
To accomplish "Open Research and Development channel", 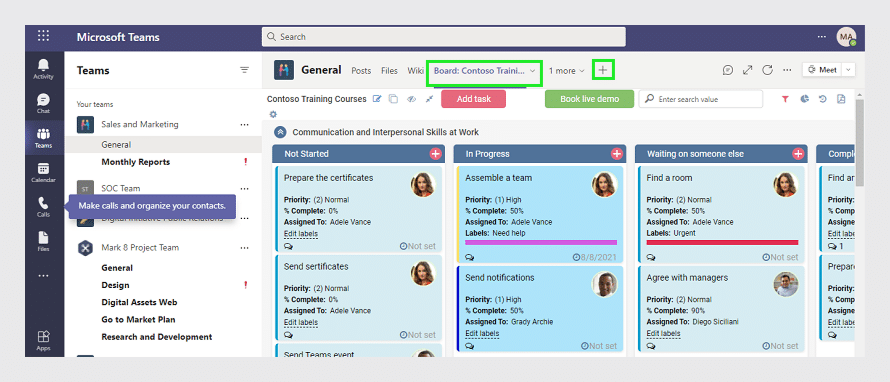I will click(157, 337).
